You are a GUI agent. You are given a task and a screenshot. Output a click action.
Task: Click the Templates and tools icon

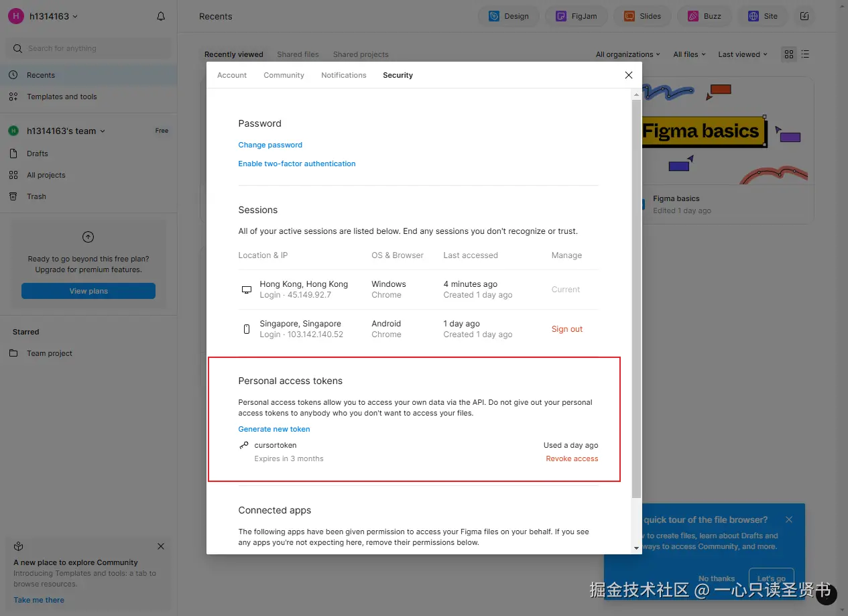pos(13,97)
